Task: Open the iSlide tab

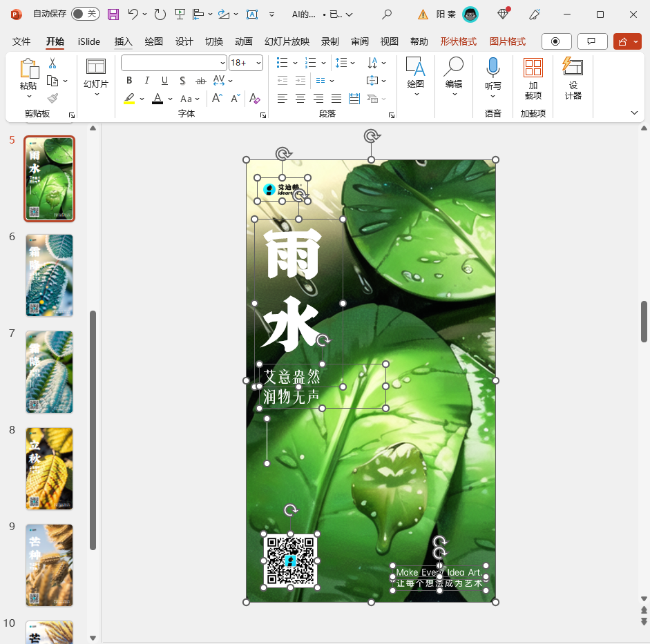Action: pos(89,41)
